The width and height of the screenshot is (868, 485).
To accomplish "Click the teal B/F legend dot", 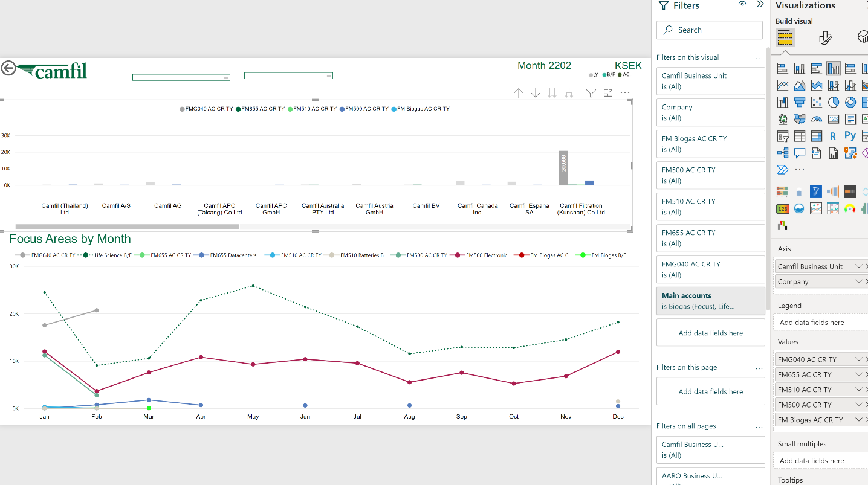I will click(604, 75).
